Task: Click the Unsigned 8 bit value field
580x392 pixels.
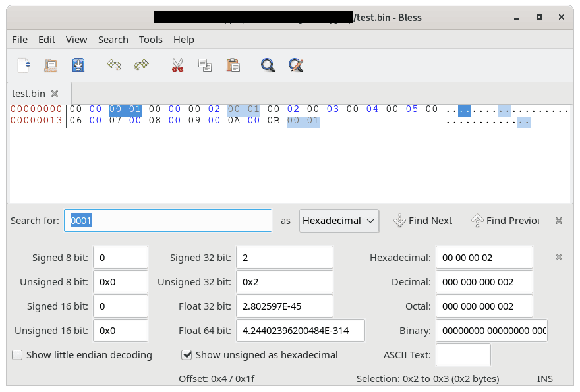Action: click(x=121, y=282)
